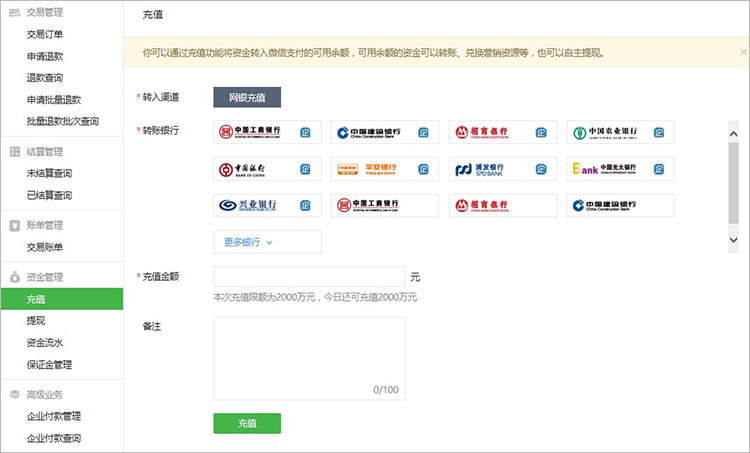The height and width of the screenshot is (453, 750).
Task: Go to 退款查询 page
Action: coord(45,78)
